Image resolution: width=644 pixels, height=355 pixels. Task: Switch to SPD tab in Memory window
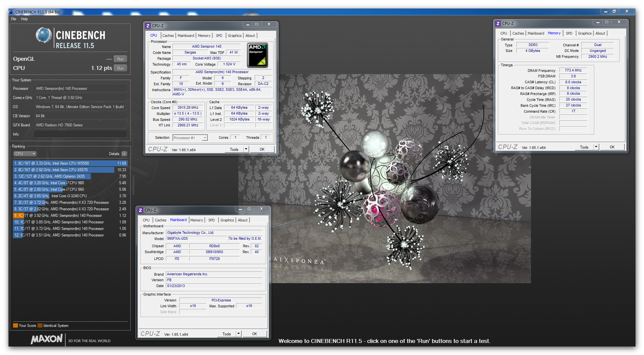coord(569,33)
